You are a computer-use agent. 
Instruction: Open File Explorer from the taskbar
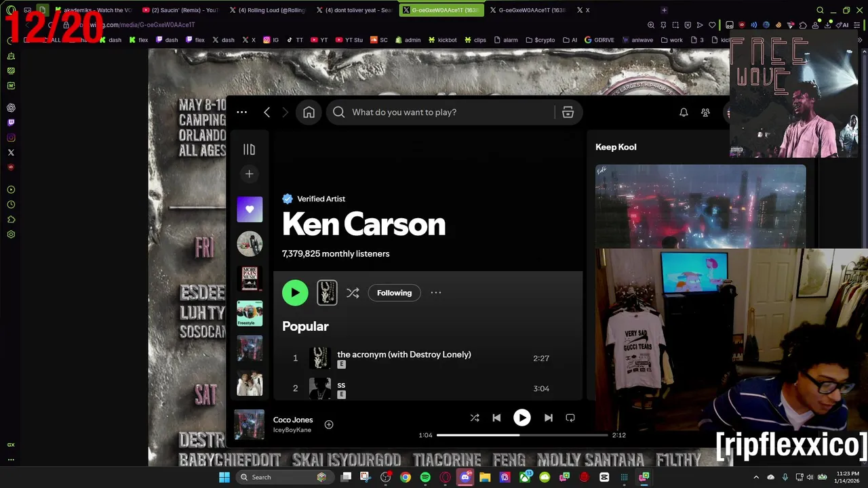click(x=485, y=477)
